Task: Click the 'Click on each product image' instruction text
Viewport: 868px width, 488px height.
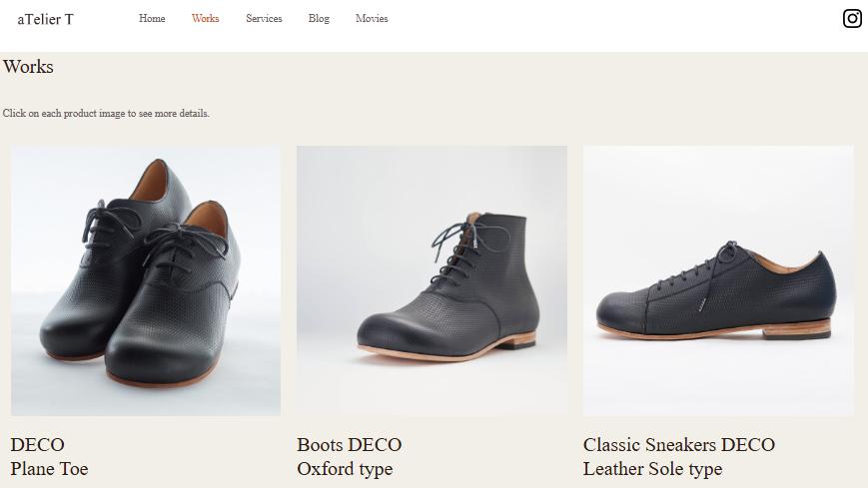Action: click(106, 114)
